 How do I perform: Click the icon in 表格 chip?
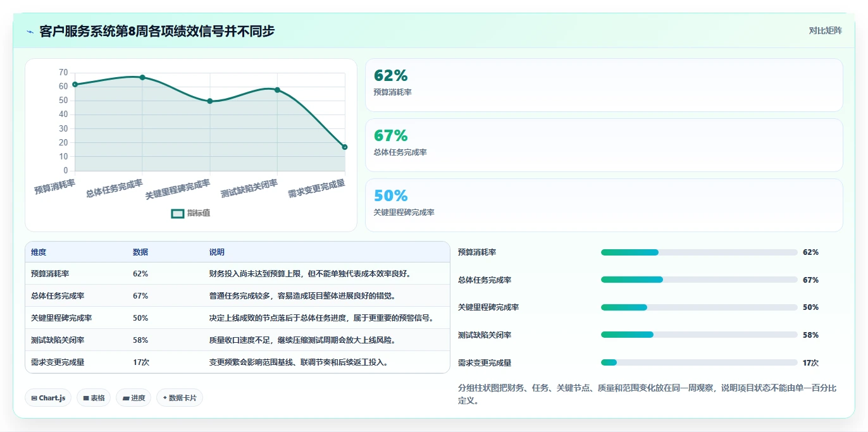(x=85, y=398)
